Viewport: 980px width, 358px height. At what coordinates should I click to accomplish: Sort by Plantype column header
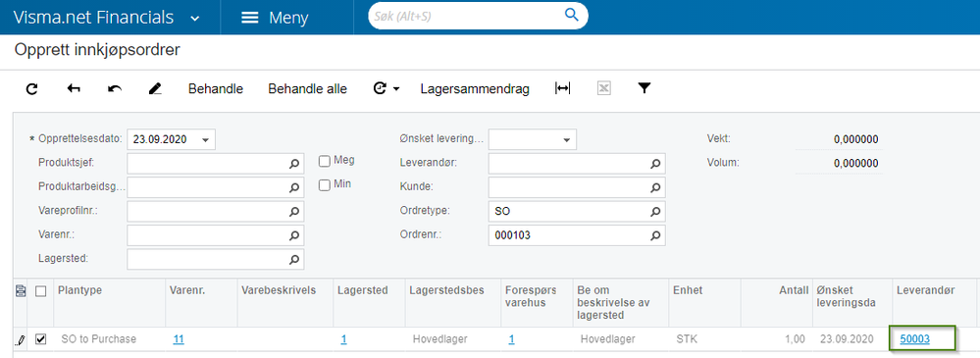click(x=109, y=302)
